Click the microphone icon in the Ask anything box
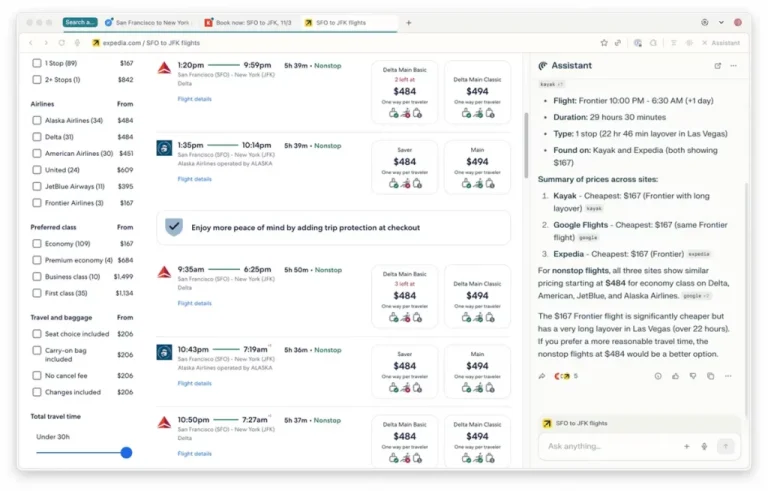This screenshot has width=768, height=491. (704, 446)
